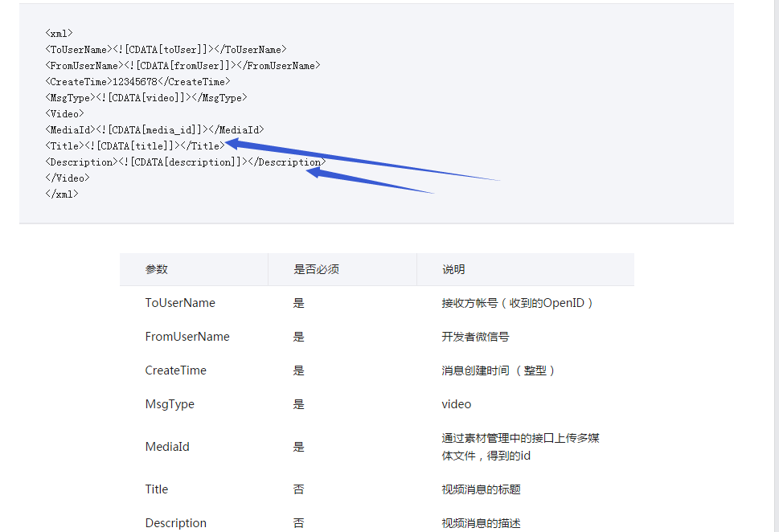Screen dimensions: 779x532
Task: Click the closing </xml> tag line
Action: tap(62, 194)
